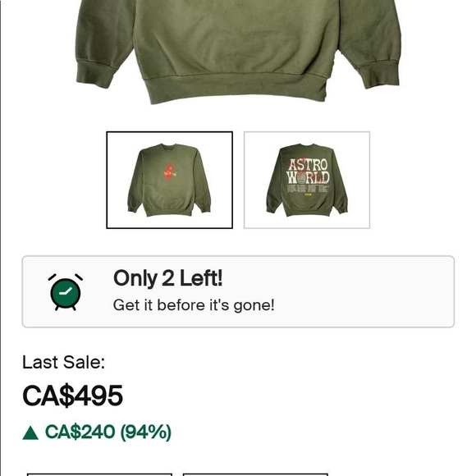Click the CA$240 (94%) price change
This screenshot has width=476, height=476.
tap(108, 432)
